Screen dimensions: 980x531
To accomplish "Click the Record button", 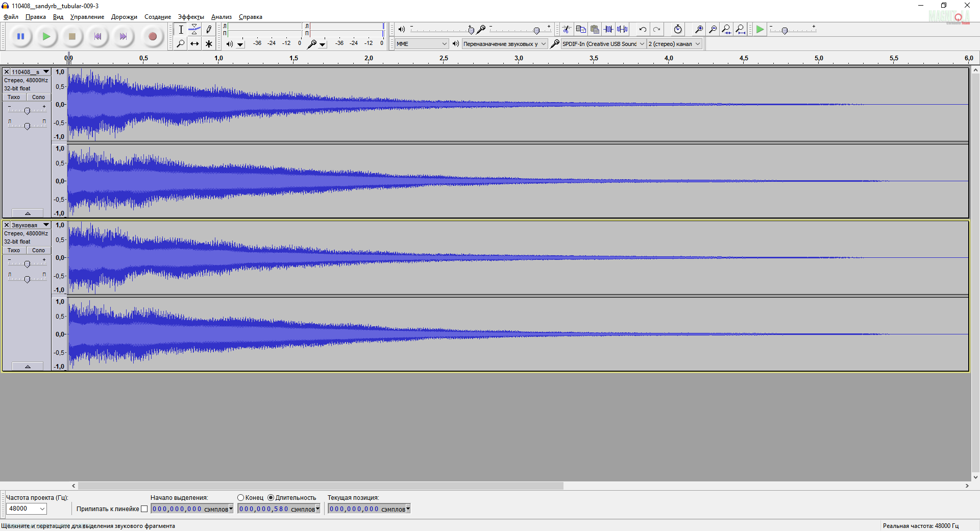I will click(x=152, y=36).
